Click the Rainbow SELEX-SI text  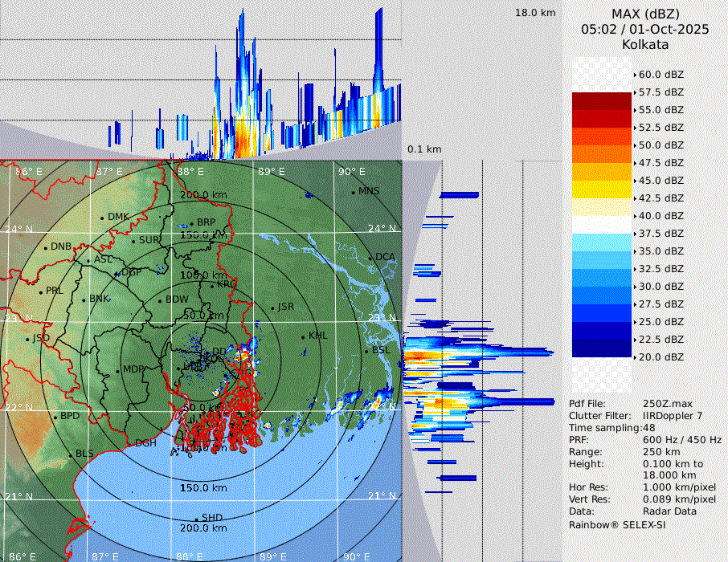pyautogui.click(x=617, y=524)
